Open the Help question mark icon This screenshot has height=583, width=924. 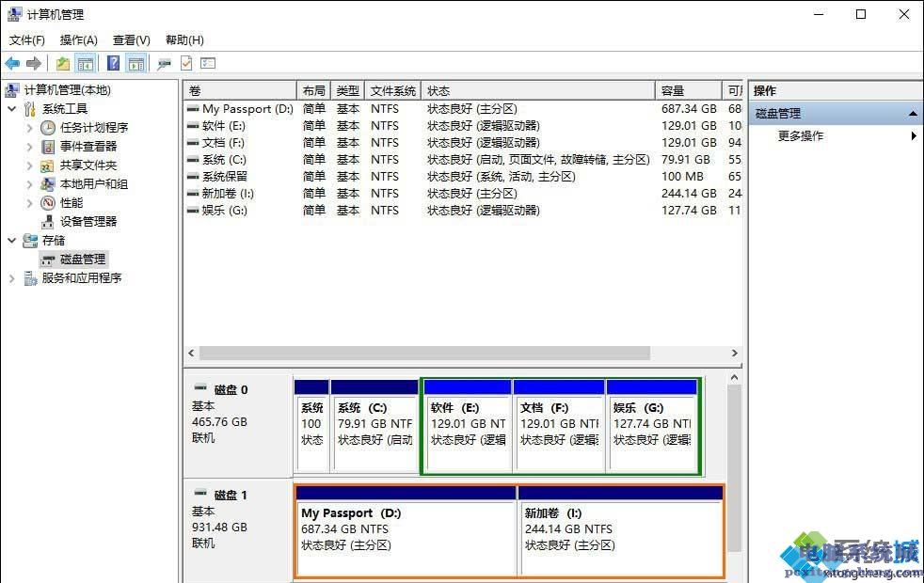point(114,63)
